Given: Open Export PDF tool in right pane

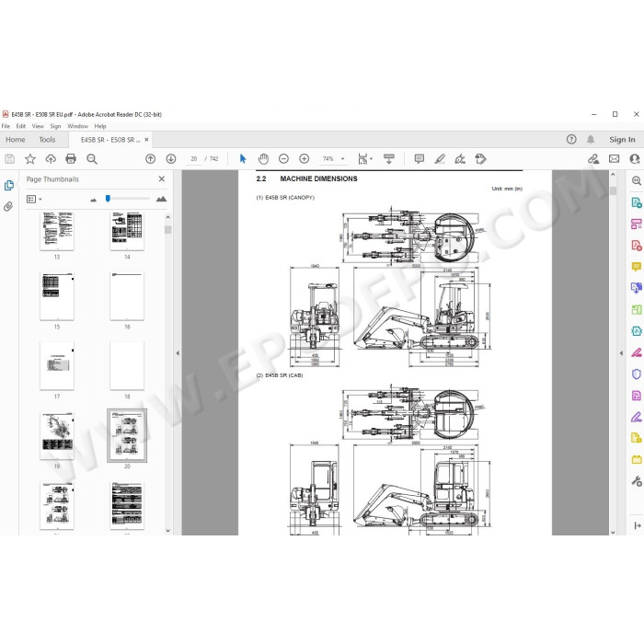Looking at the screenshot, I should [x=637, y=202].
